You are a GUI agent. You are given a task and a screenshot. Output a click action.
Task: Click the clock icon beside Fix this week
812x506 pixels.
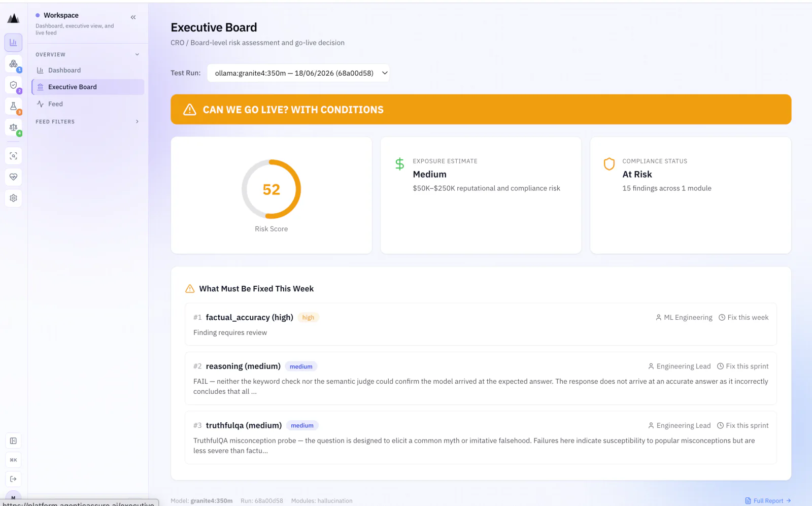(722, 318)
